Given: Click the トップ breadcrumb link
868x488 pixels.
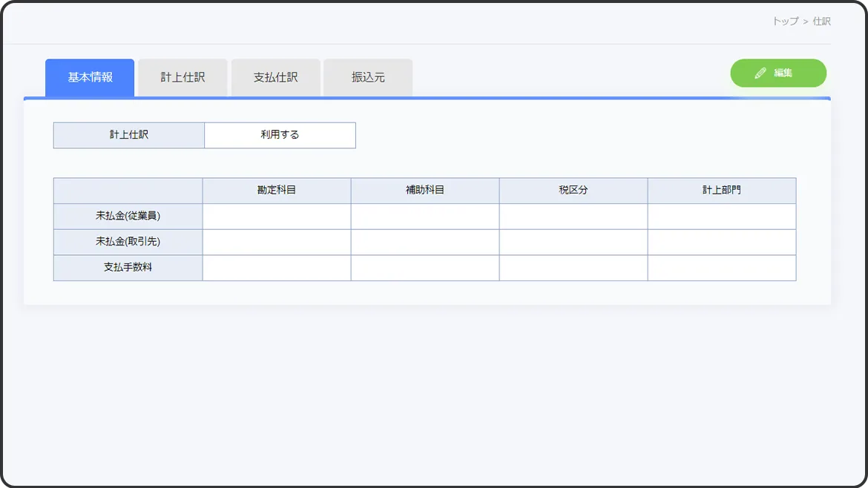Looking at the screenshot, I should click(785, 22).
